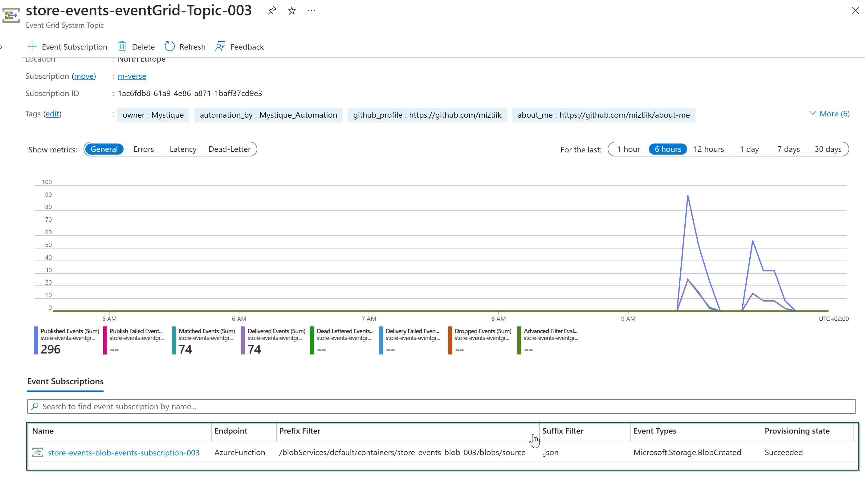Click the Feedback person icon
This screenshot has width=868, height=477.
click(220, 46)
